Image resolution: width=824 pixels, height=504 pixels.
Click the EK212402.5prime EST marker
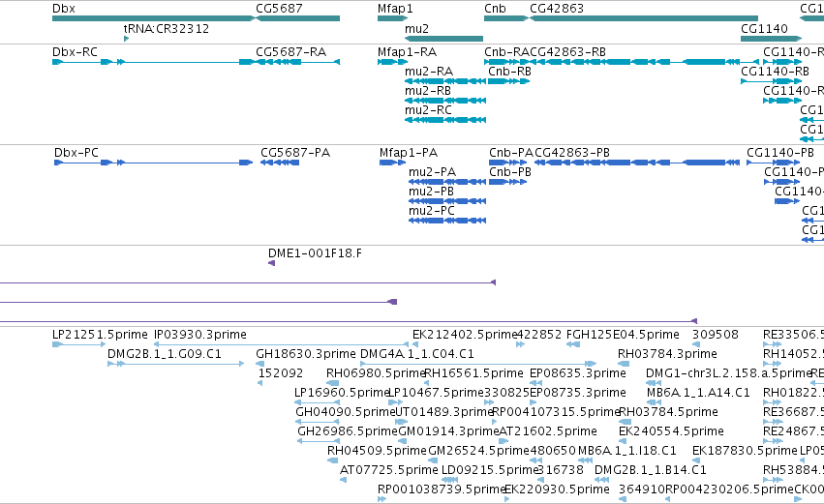tap(415, 344)
